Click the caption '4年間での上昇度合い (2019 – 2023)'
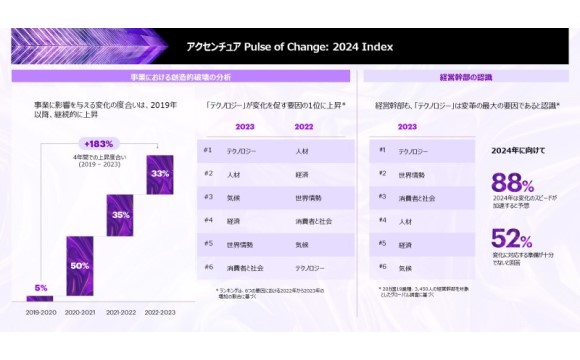 [100, 161]
